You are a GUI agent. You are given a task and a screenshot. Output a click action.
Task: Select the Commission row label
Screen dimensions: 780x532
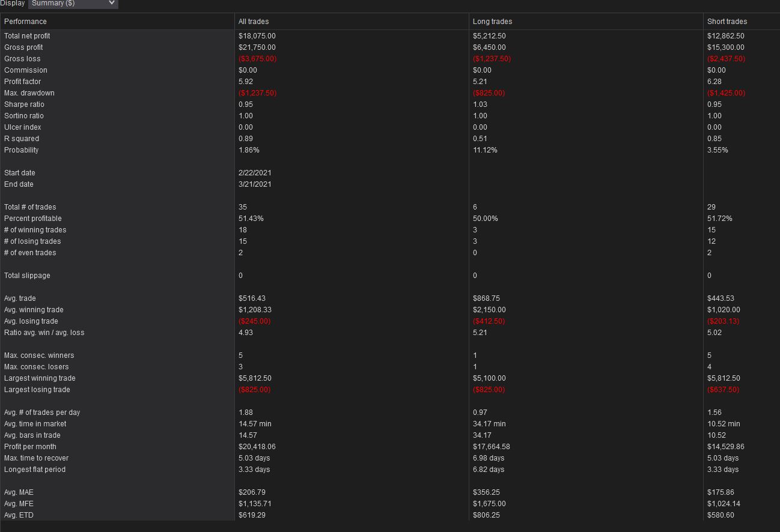(x=26, y=70)
